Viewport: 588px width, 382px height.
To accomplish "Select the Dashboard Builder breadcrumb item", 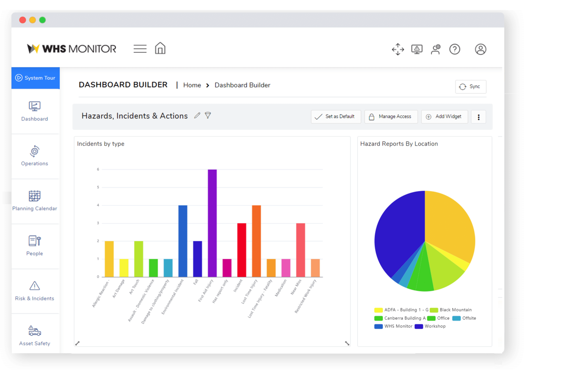I will tap(242, 85).
